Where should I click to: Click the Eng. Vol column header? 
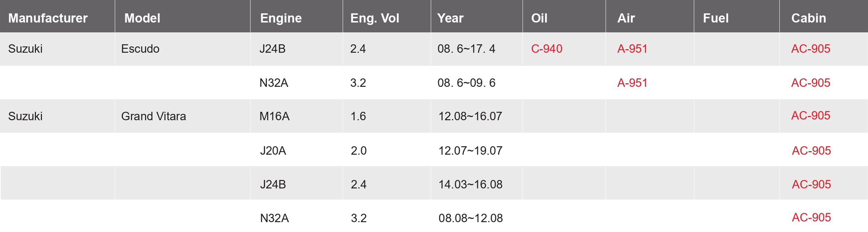click(375, 18)
